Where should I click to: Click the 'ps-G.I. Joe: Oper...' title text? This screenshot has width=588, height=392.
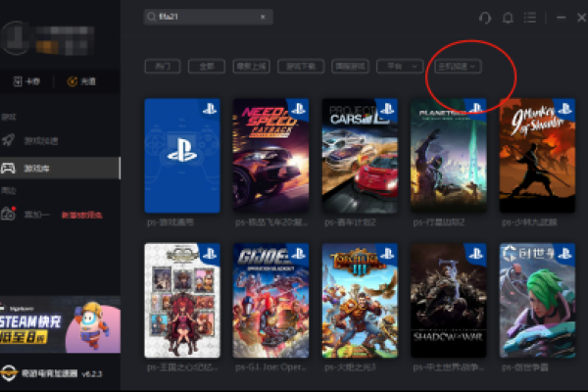point(270,367)
